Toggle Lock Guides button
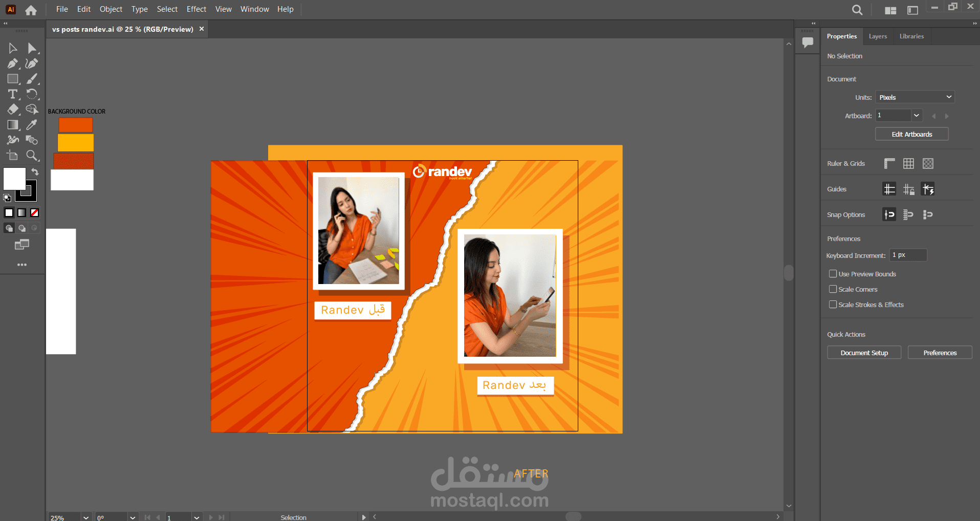 [x=908, y=189]
